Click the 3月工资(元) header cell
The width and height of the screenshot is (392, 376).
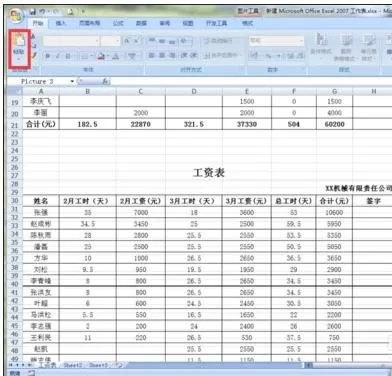pos(247,201)
